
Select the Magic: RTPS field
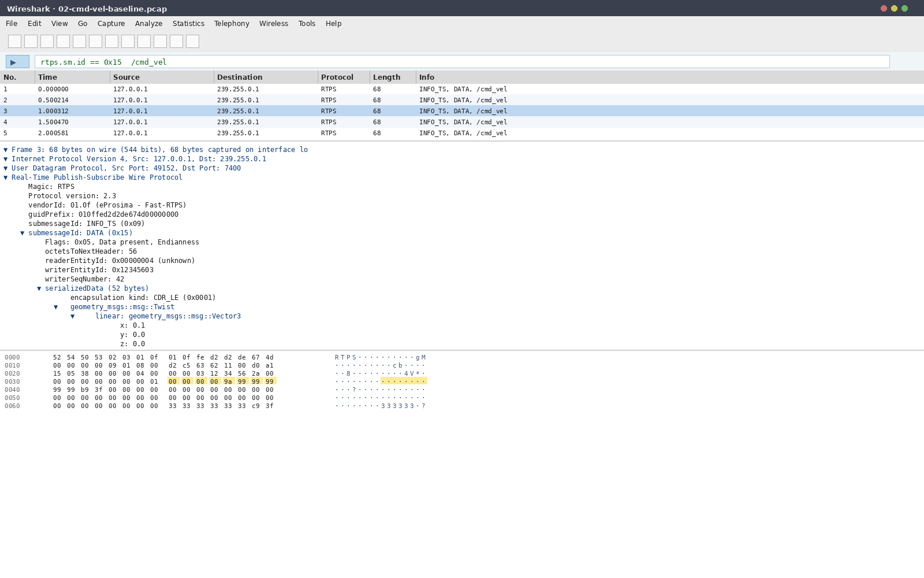[x=51, y=187]
